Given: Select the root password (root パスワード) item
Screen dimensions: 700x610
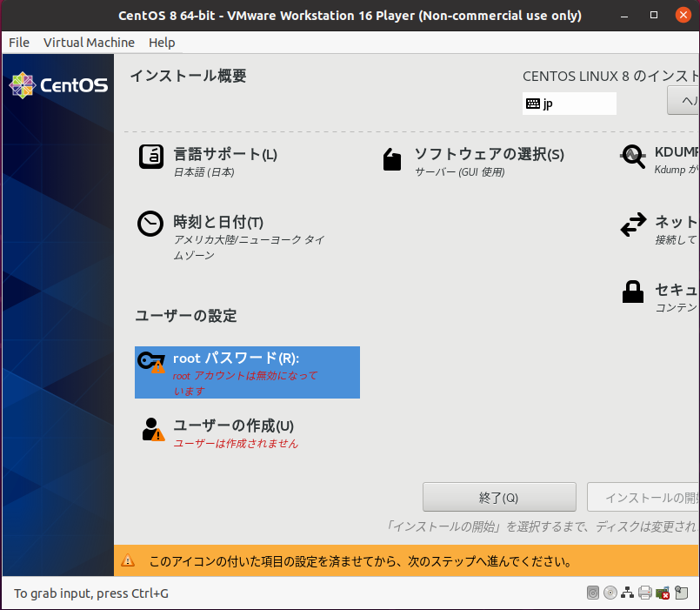Looking at the screenshot, I should click(x=247, y=372).
